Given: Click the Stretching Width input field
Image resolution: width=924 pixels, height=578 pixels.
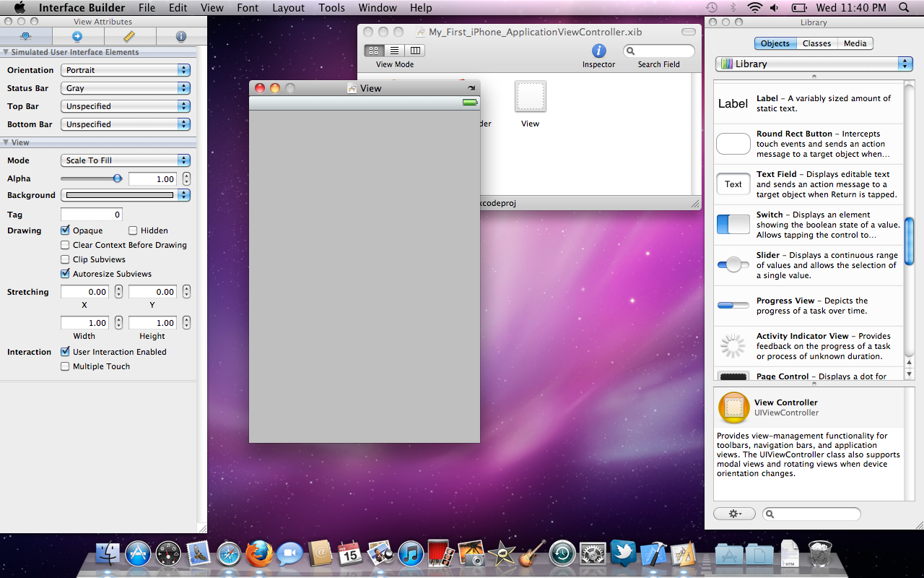Looking at the screenshot, I should [84, 323].
